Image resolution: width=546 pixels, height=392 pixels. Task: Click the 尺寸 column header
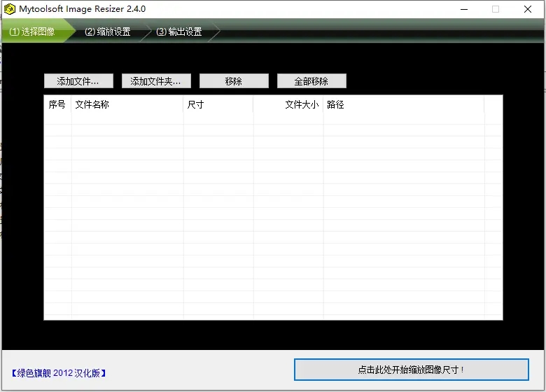(218, 104)
